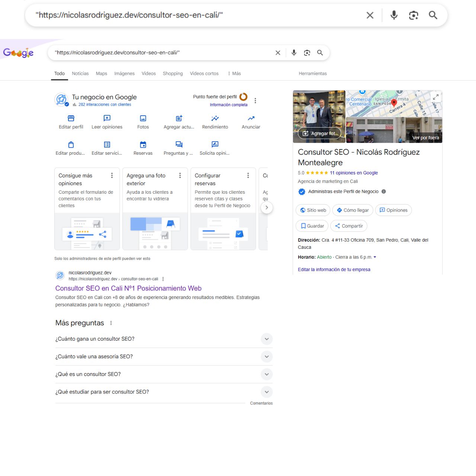Expand the map with the fullscreen icon
476x476 pixels.
point(436,97)
